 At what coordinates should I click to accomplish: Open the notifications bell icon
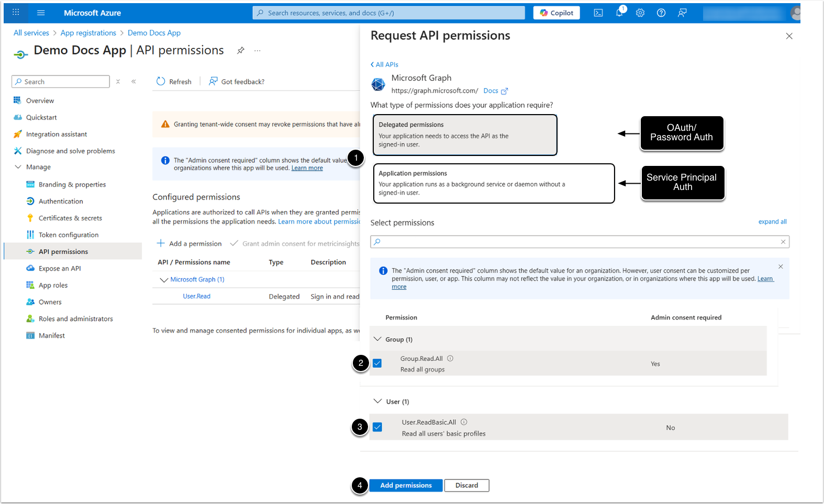pyautogui.click(x=619, y=13)
